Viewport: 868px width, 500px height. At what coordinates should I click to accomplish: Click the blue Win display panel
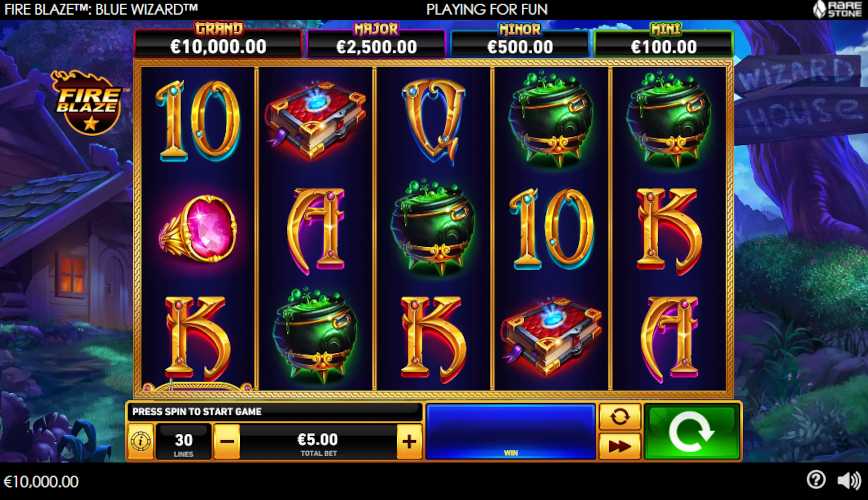pyautogui.click(x=510, y=431)
